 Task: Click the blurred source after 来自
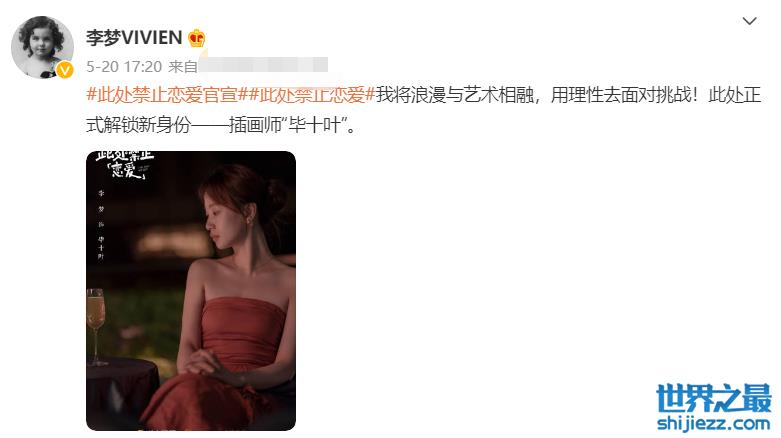[x=263, y=65]
